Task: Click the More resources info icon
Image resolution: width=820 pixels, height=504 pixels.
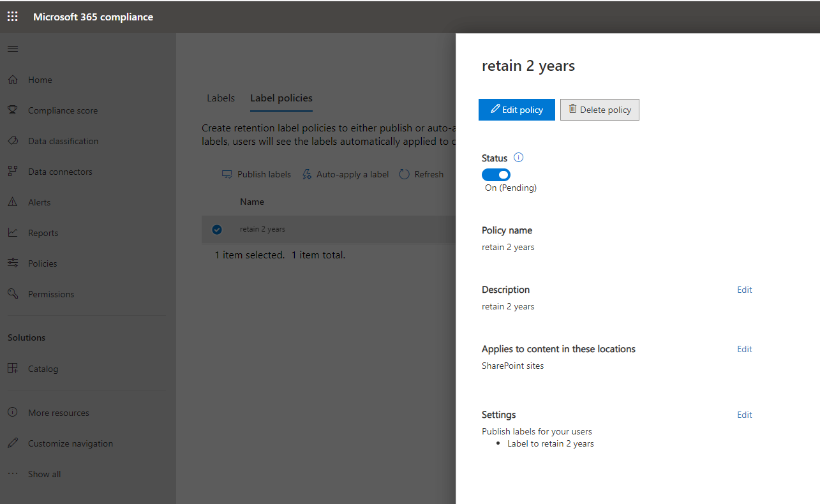Action: click(13, 413)
